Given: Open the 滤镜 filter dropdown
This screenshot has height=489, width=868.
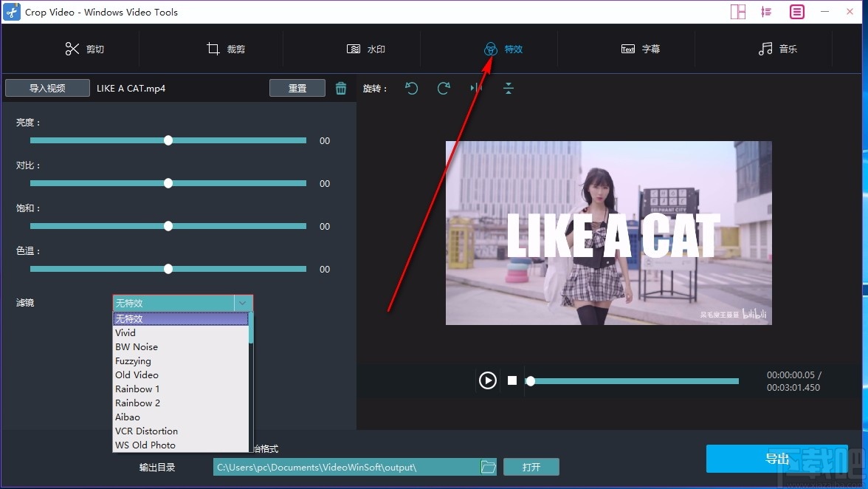Looking at the screenshot, I should 243,303.
